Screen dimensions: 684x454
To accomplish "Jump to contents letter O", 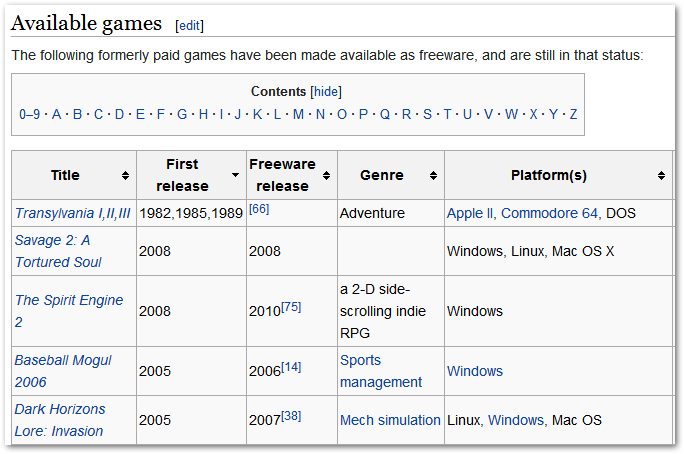I will point(342,114).
